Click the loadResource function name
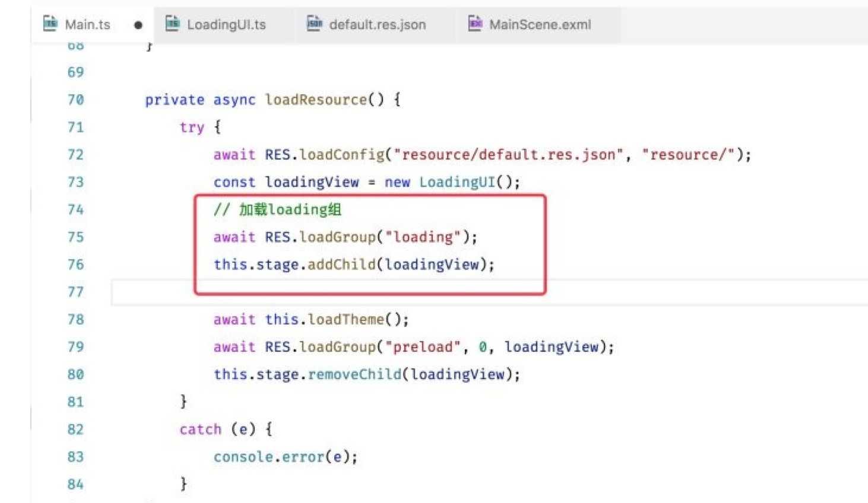 (x=316, y=100)
